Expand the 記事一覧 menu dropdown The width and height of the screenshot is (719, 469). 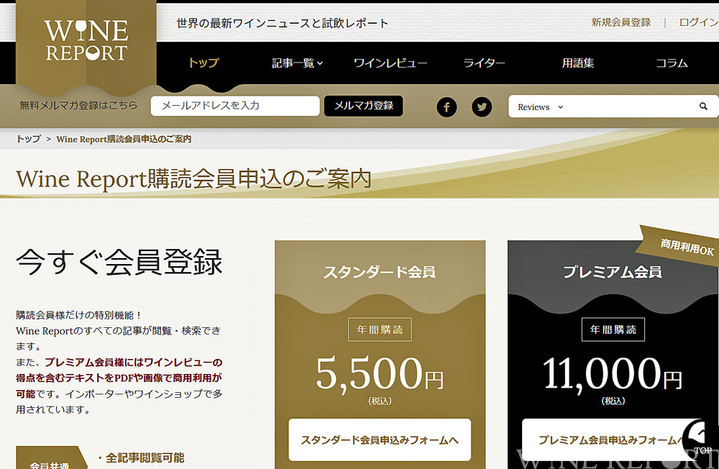[x=297, y=63]
